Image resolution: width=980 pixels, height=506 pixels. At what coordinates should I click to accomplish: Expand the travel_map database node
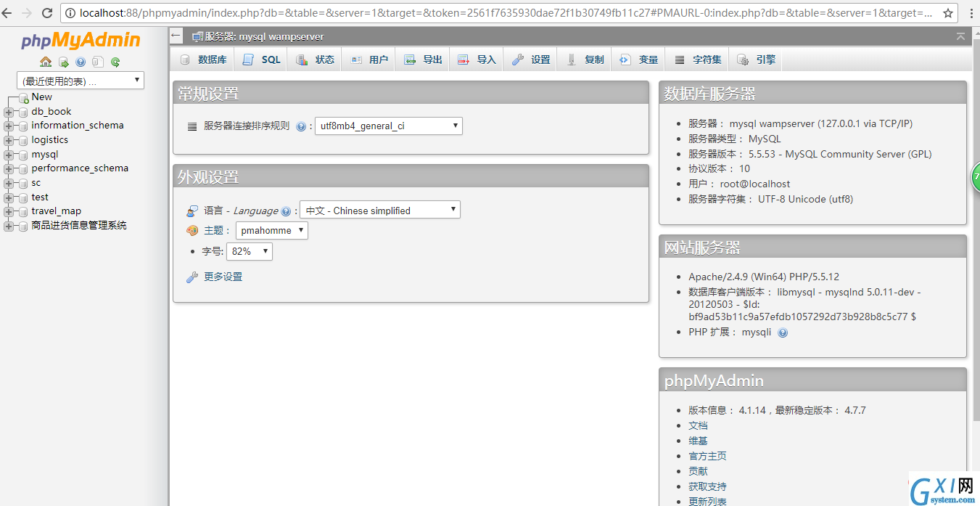9,211
